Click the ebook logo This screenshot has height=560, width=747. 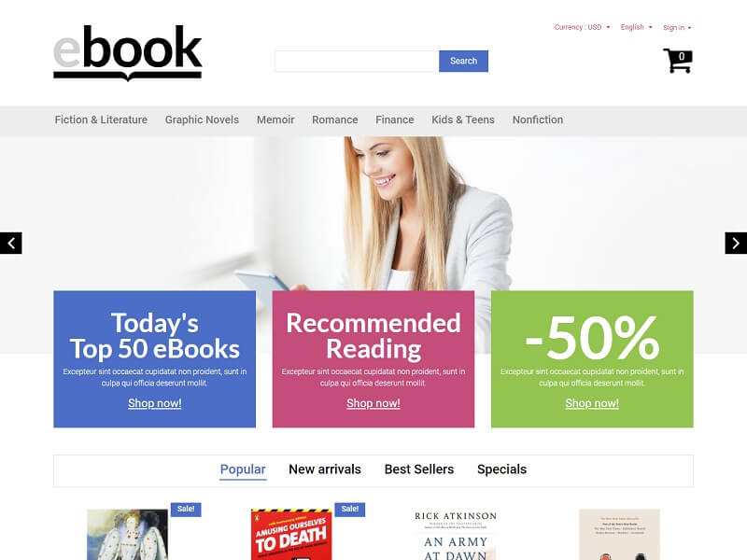128,53
